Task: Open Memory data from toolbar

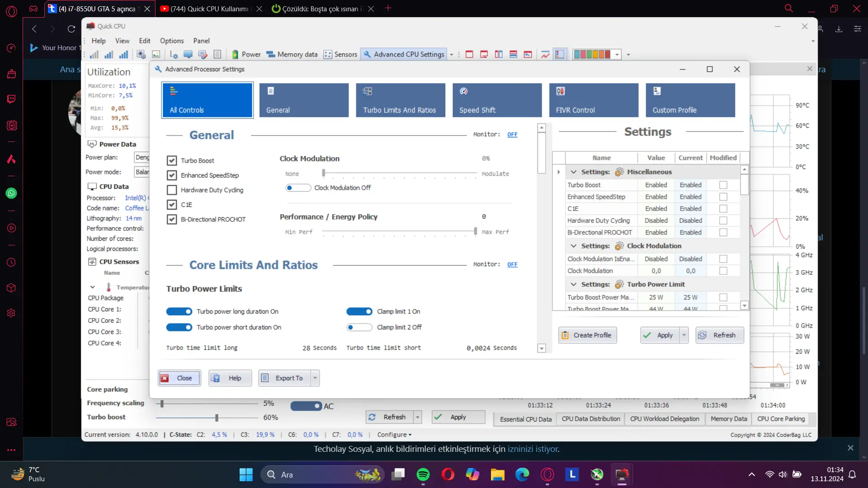Action: pyautogui.click(x=292, y=54)
